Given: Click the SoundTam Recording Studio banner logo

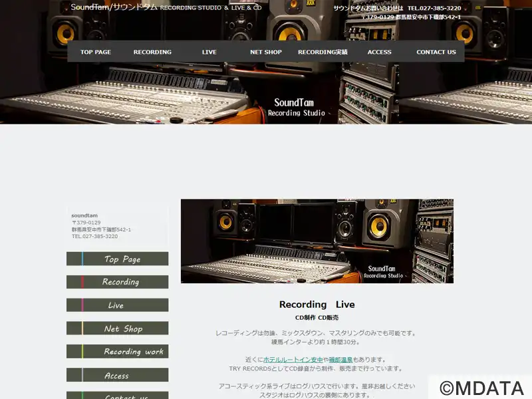Looking at the screenshot, I should coord(296,107).
